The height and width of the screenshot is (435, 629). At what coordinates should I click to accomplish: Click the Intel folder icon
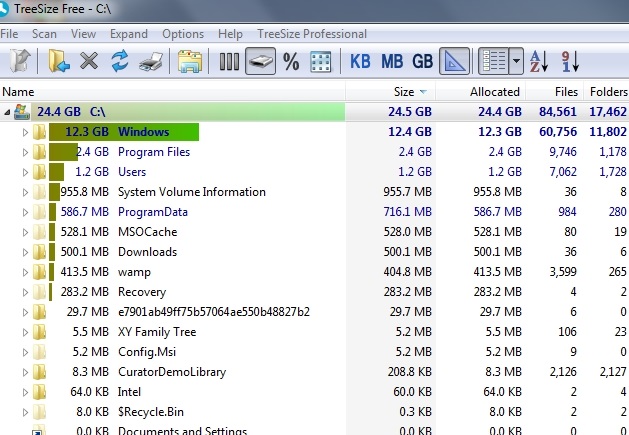point(39,392)
